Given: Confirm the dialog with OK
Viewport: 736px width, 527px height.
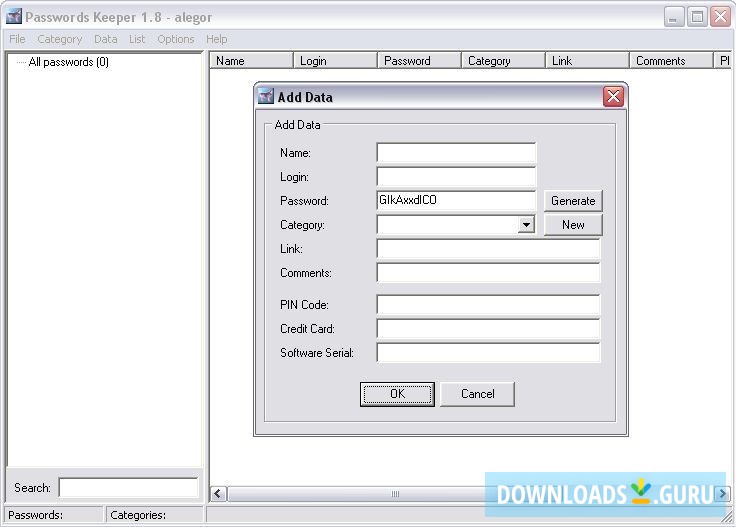Looking at the screenshot, I should click(x=397, y=394).
